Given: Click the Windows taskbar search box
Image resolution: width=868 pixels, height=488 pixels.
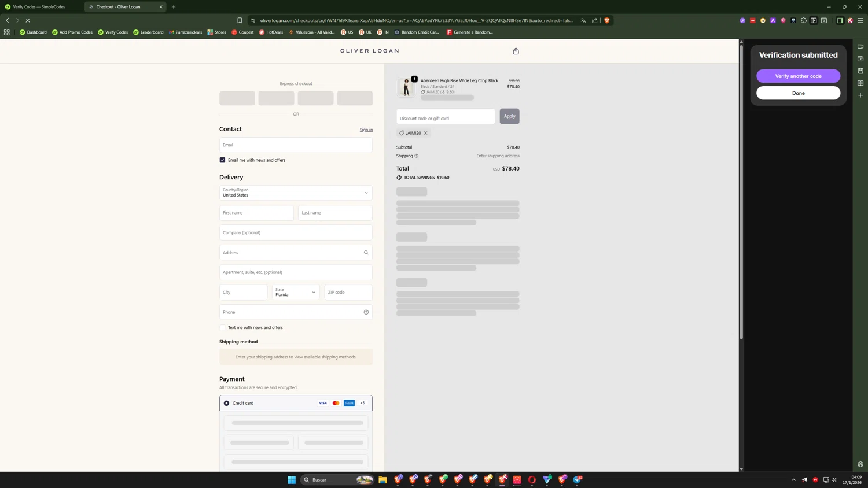Looking at the screenshot, I should point(337,479).
